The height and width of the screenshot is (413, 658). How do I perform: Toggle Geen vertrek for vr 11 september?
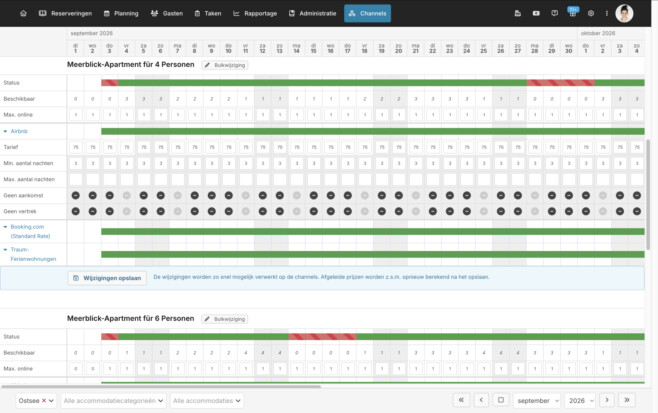pos(245,211)
